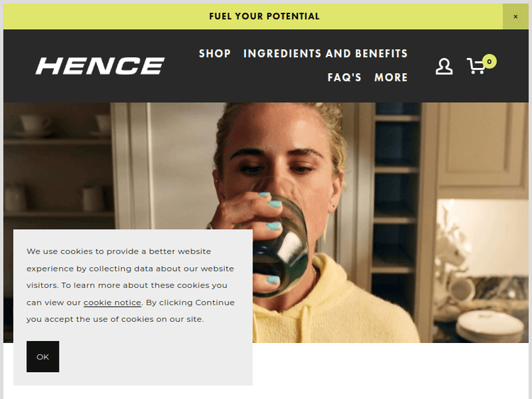Open Ingredients and Benefits page

click(326, 54)
